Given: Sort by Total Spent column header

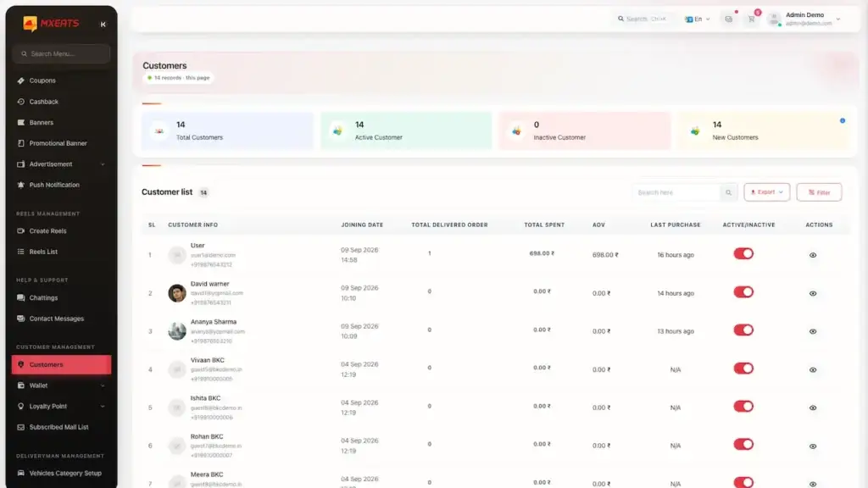Looking at the screenshot, I should coord(544,225).
